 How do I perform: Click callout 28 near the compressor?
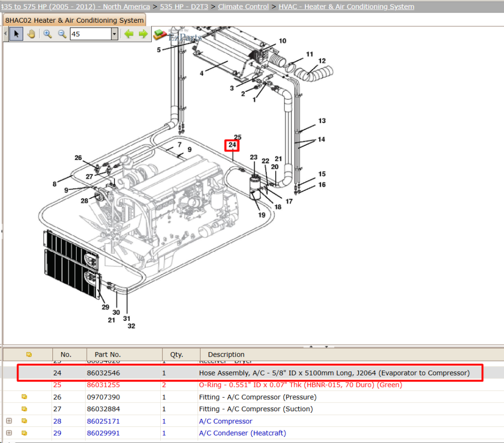tap(84, 201)
